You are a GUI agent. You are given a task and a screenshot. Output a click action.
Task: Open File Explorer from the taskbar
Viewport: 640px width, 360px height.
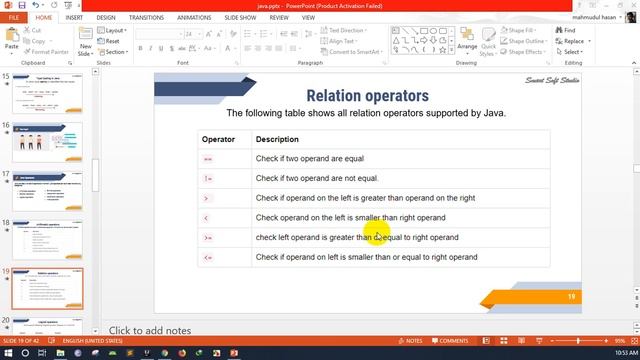(60, 353)
